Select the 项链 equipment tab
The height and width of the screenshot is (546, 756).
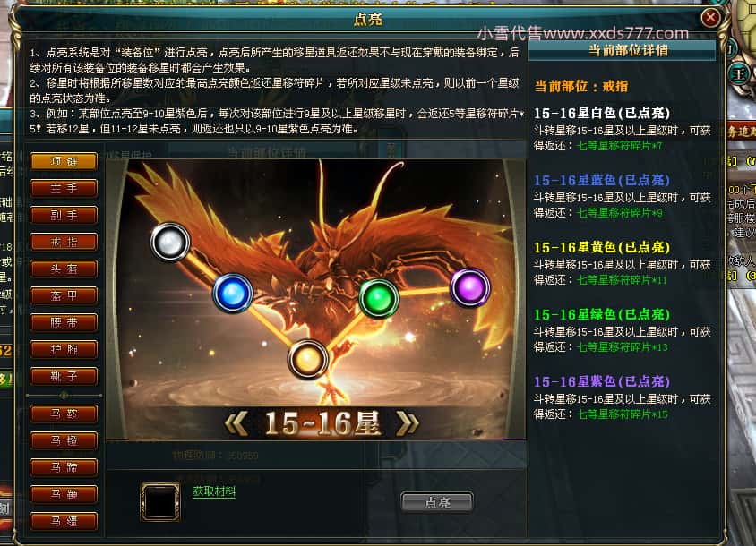click(x=64, y=161)
